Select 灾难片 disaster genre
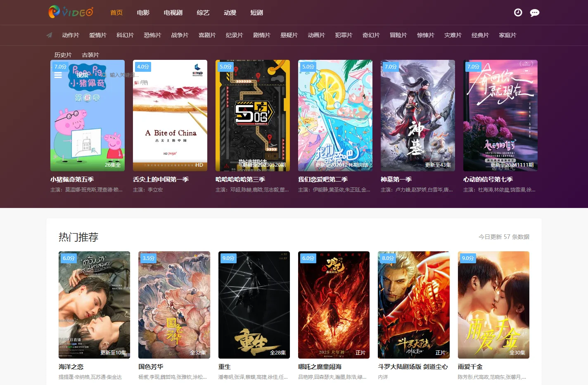Viewport: 588px width, 385px height. [x=453, y=35]
